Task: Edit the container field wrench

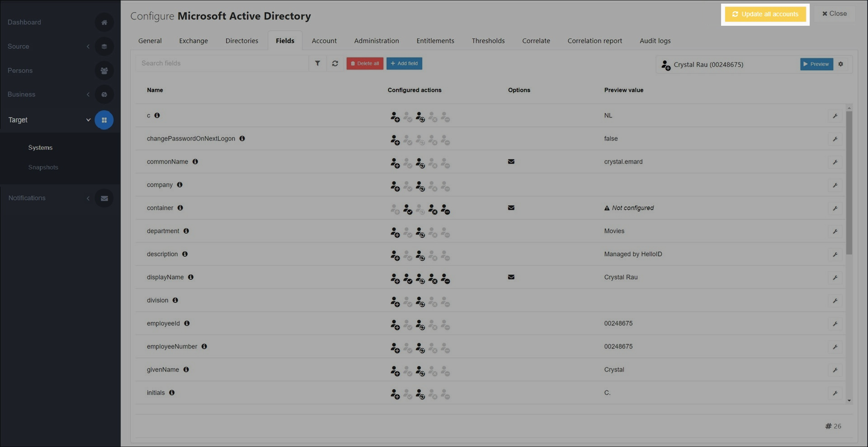Action: 835,208
